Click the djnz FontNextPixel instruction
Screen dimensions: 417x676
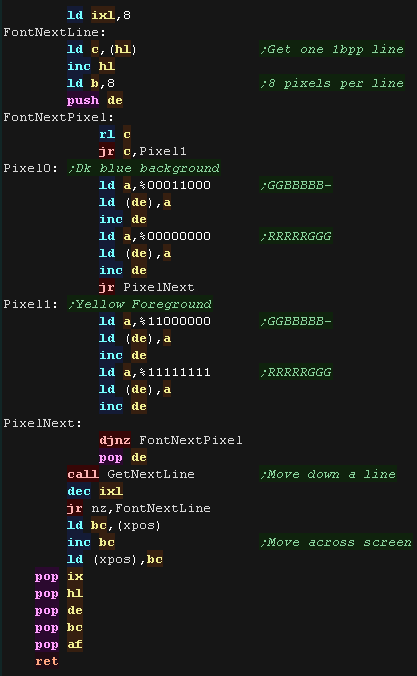click(x=171, y=440)
